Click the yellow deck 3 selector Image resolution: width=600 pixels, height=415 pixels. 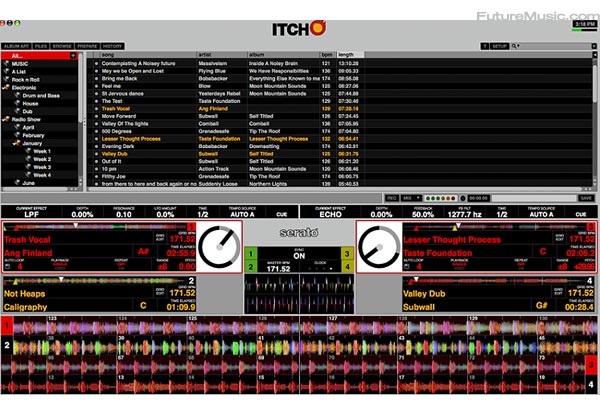click(347, 254)
